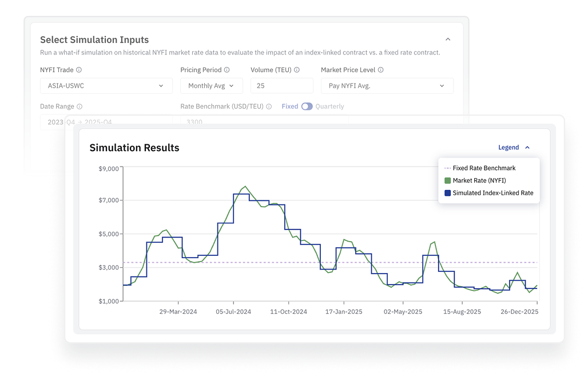
Task: Click the Volume (TEU) field showing 25
Action: click(281, 86)
